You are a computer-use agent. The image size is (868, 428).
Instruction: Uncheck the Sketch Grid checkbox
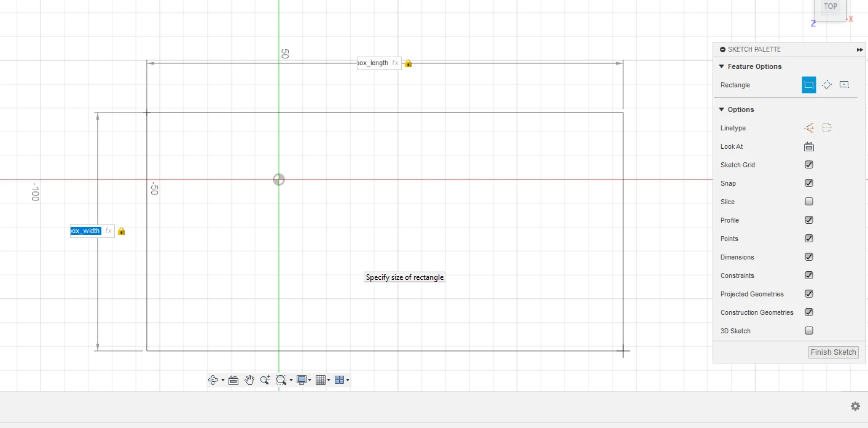(809, 165)
